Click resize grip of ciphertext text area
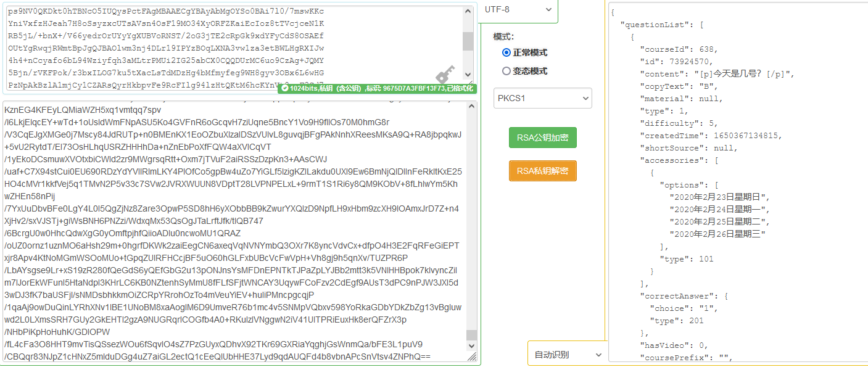The width and height of the screenshot is (868, 367). [472, 357]
